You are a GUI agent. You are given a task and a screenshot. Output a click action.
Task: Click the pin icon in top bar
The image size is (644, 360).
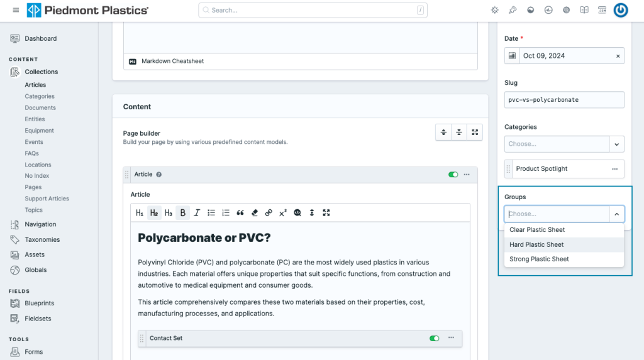(513, 10)
